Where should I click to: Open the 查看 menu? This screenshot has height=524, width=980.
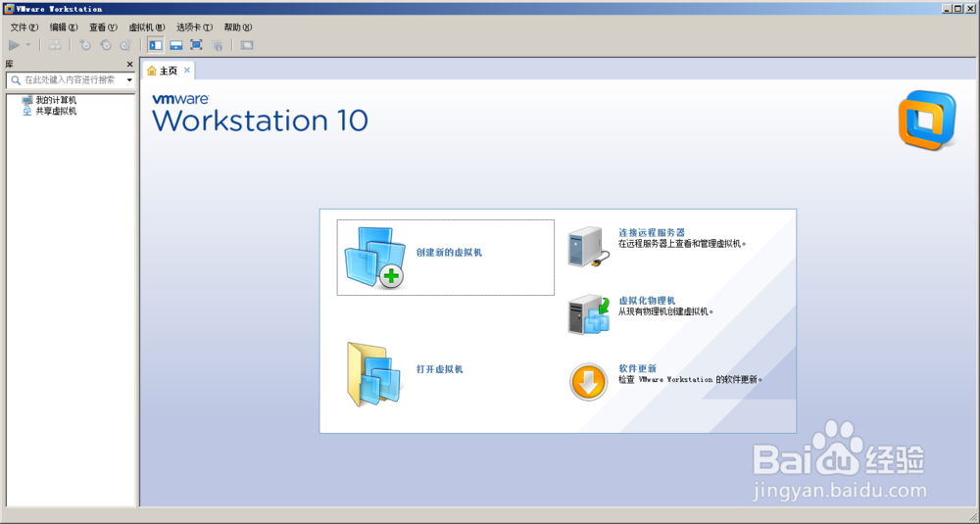click(x=103, y=27)
